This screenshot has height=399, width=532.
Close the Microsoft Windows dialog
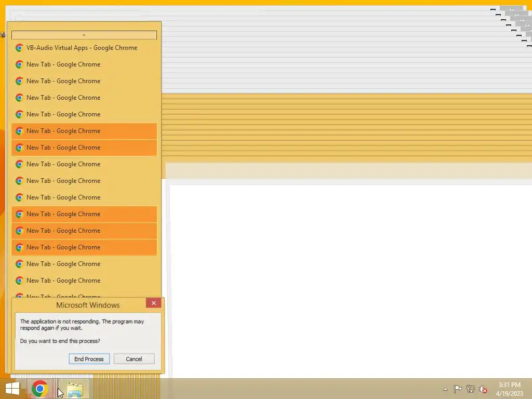(154, 303)
